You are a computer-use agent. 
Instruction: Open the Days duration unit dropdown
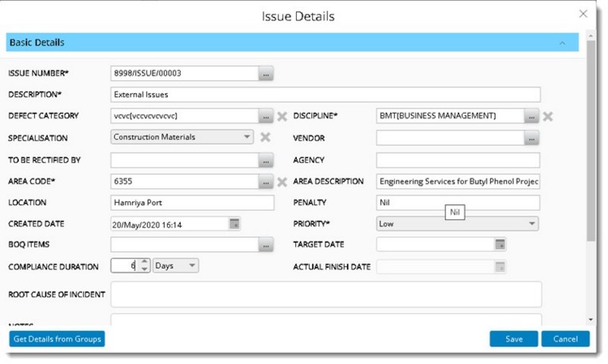193,265
